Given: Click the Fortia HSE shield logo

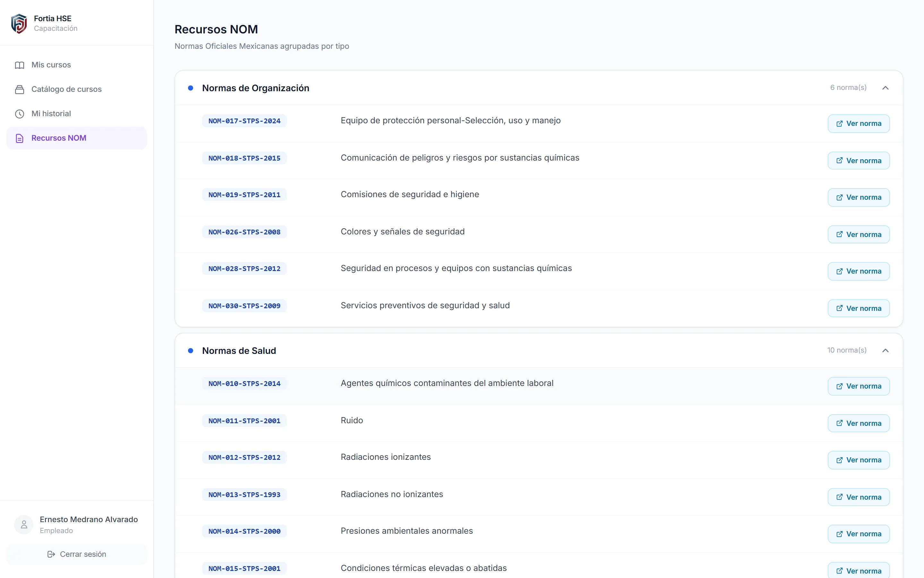Looking at the screenshot, I should pos(19,23).
